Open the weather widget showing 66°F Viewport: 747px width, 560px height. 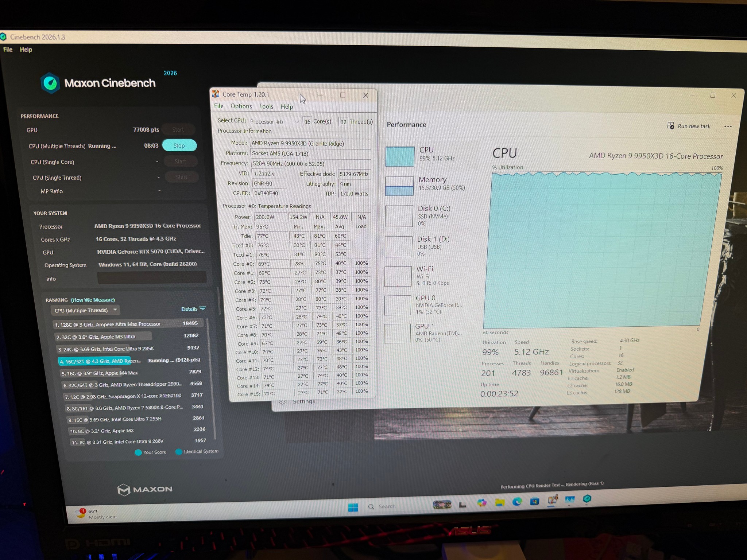coord(97,514)
